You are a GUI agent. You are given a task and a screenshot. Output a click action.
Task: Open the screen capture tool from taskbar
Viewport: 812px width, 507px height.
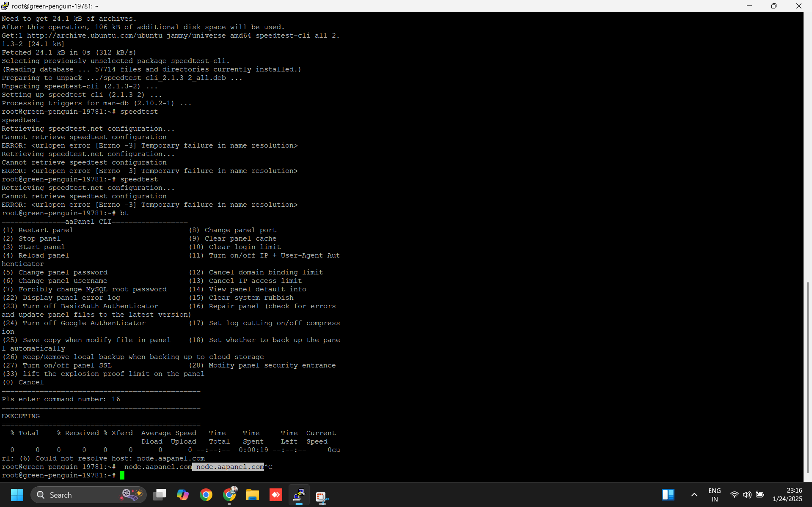pyautogui.click(x=322, y=496)
